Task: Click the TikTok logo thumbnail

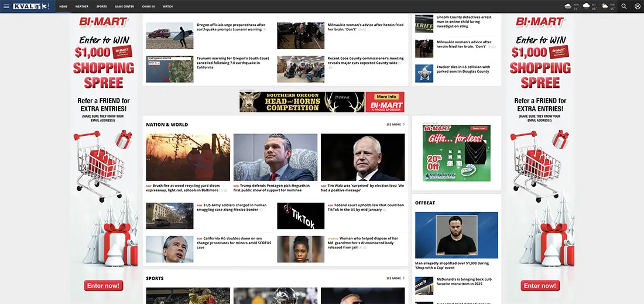Action: (301, 216)
